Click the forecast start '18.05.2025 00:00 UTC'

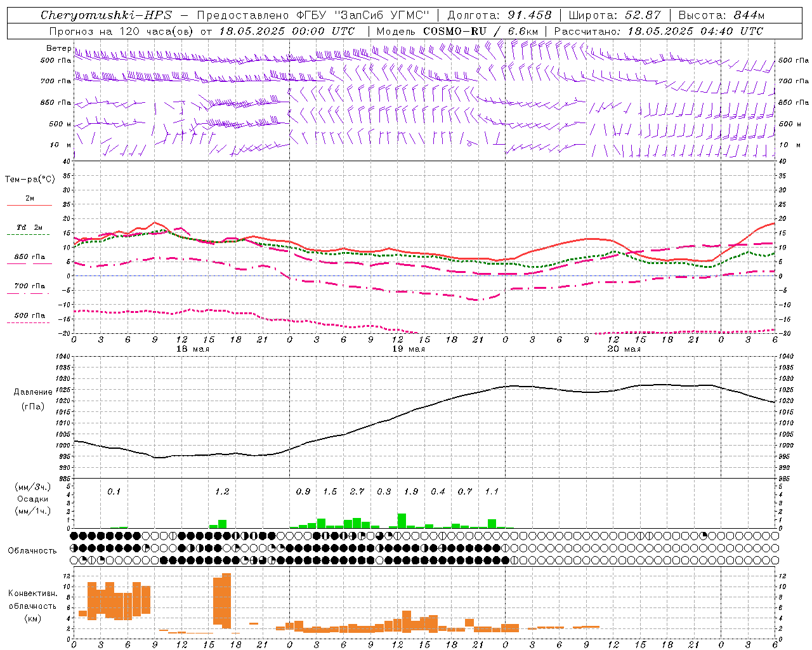(287, 31)
